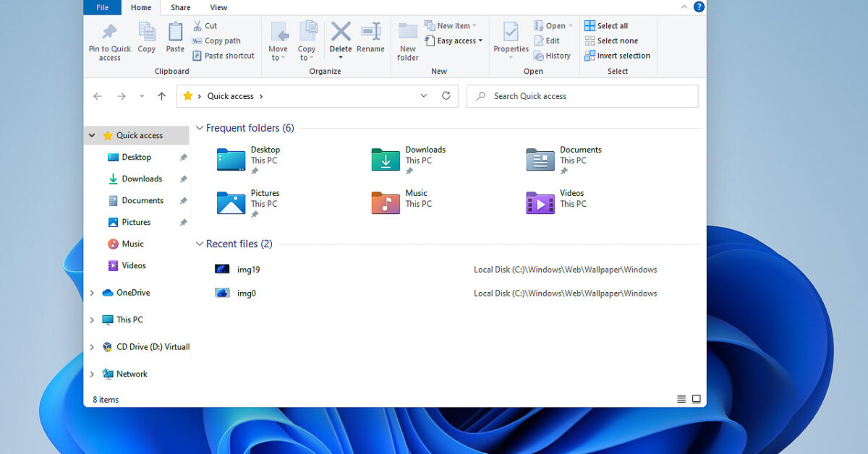
Task: Refresh the Quick access location
Action: (446, 96)
